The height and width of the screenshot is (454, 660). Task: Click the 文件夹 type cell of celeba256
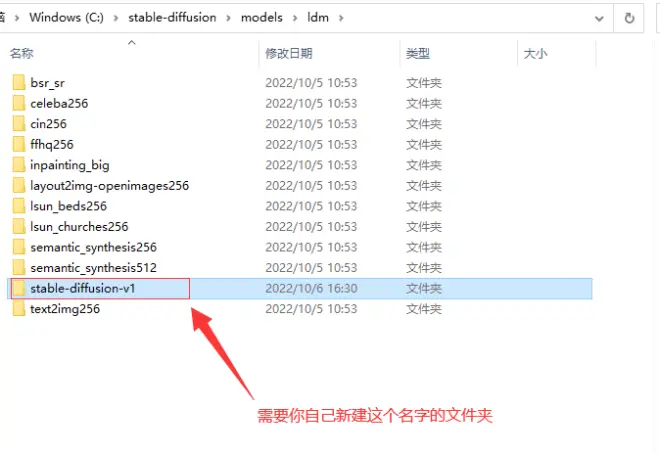point(424,103)
